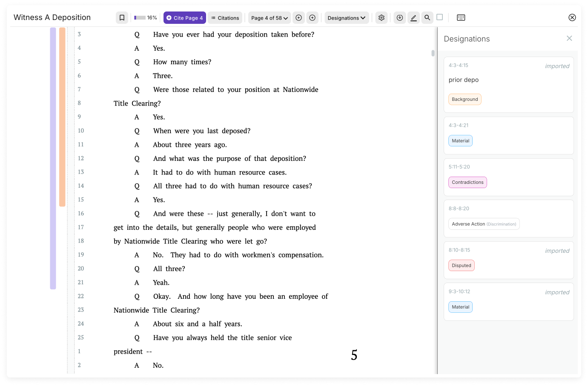Screen dimensions: 588x386
Task: Go back with the previous page arrow
Action: [298, 17]
